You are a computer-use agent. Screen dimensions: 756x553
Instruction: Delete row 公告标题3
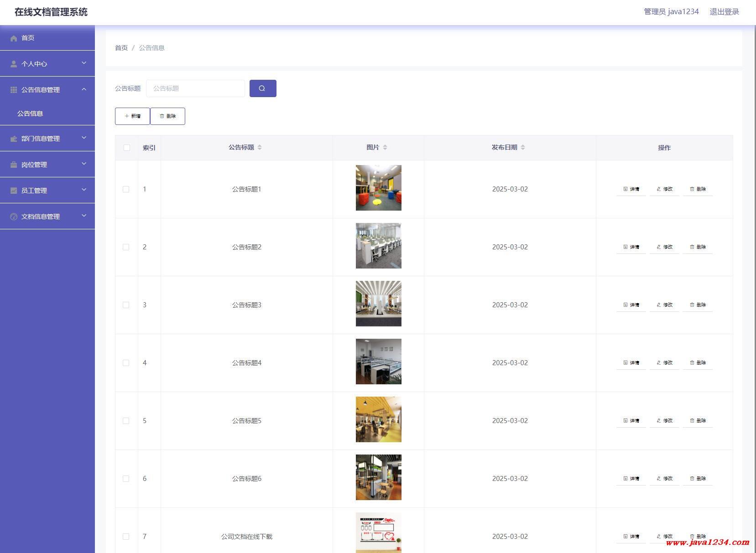(698, 305)
